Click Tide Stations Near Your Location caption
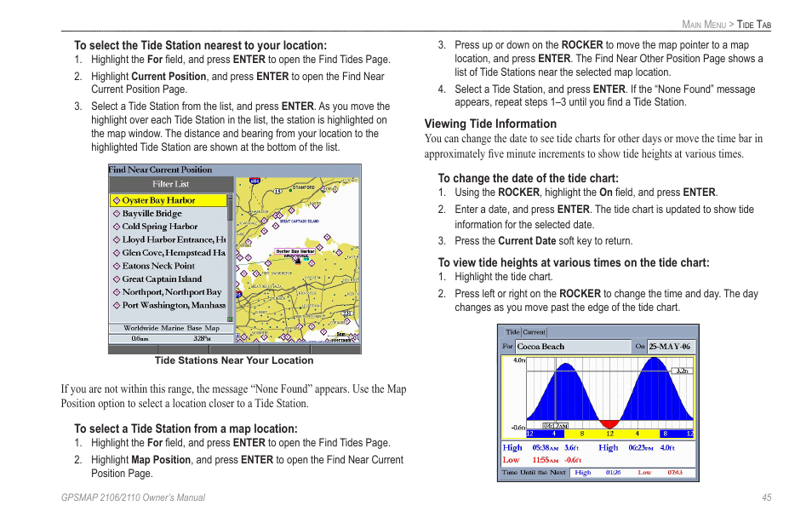Viewport: 812px width, 529px height. pyautogui.click(x=234, y=360)
